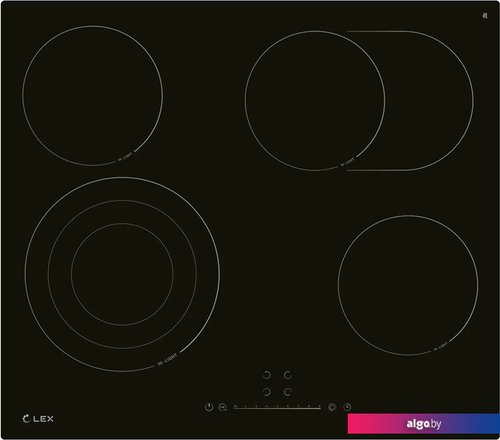Screen dimensions: 500x440
Task: Click inside the rear-right round burner circle
Action: [x=315, y=101]
